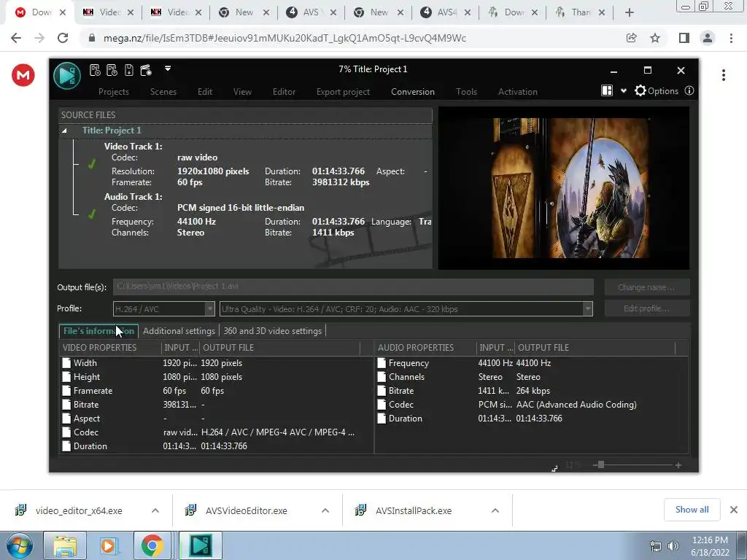Bookmark this page with star icon

[655, 38]
